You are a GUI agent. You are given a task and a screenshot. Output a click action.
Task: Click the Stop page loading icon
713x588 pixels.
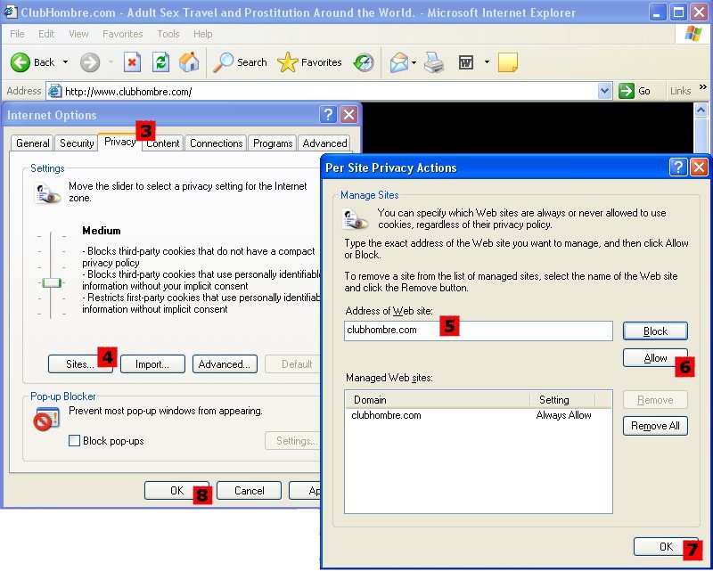(x=132, y=62)
